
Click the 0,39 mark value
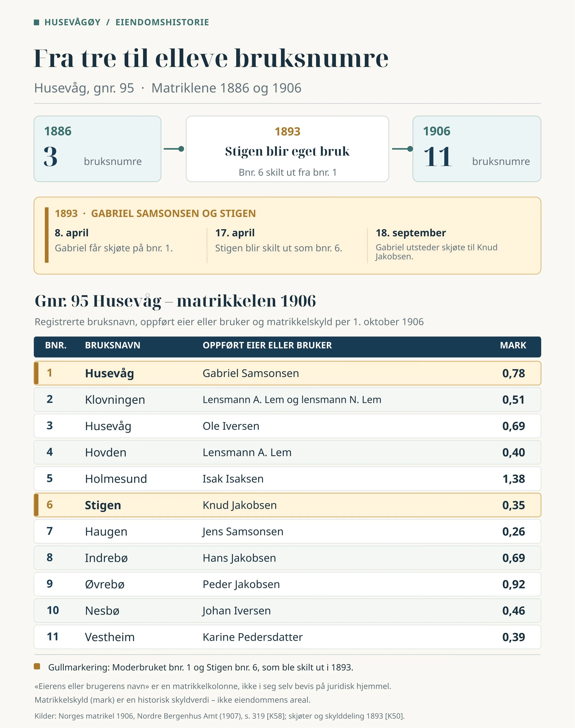(514, 637)
